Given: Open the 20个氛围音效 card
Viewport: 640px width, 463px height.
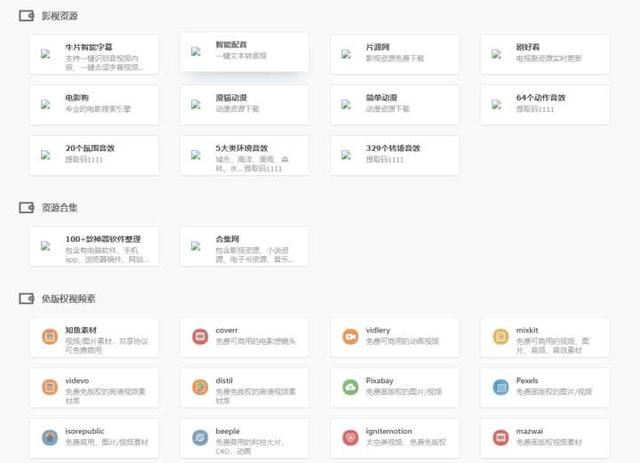Looking at the screenshot, I should (x=94, y=156).
